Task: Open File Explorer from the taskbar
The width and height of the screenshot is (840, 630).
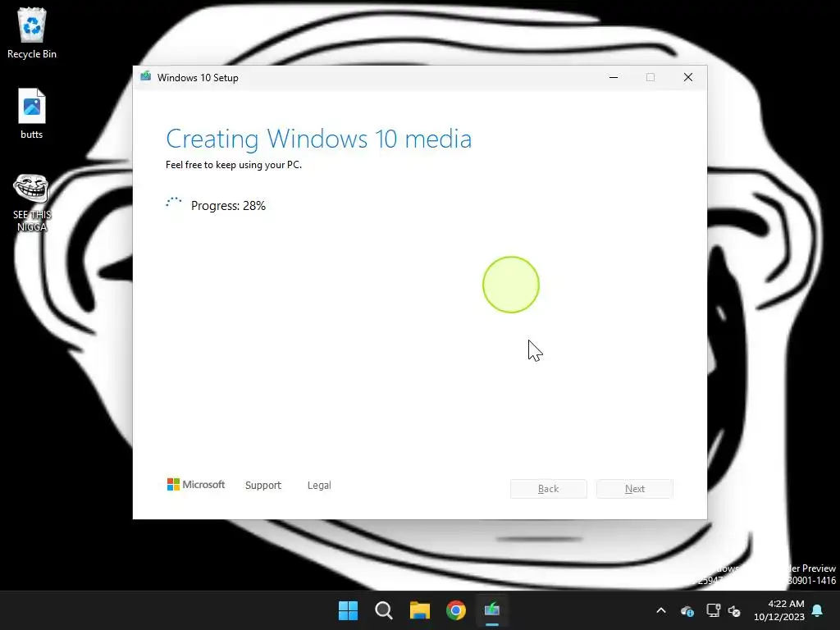Action: point(419,610)
